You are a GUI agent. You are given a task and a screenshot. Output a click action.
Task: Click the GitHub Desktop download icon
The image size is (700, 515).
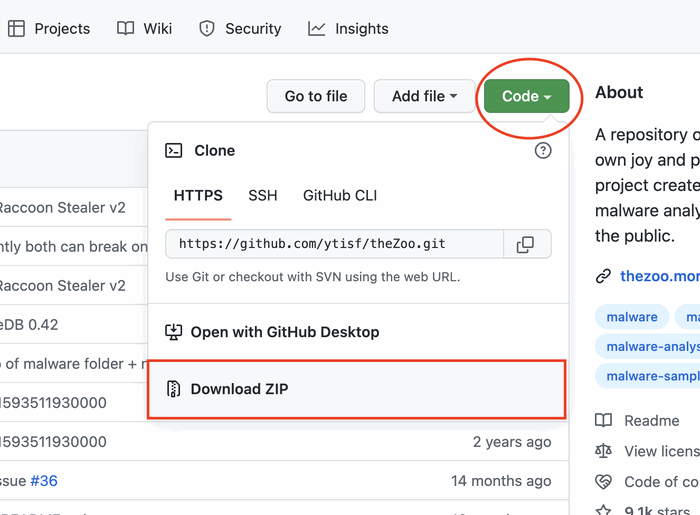[174, 332]
